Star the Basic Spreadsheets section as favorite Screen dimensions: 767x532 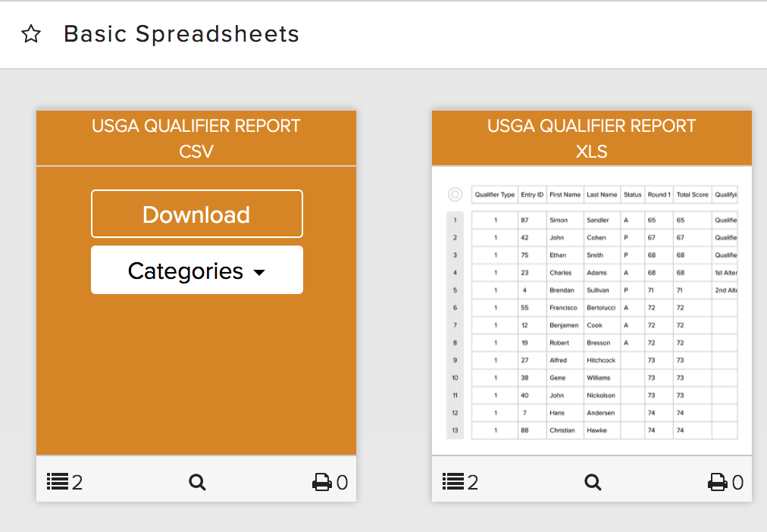[x=31, y=34]
